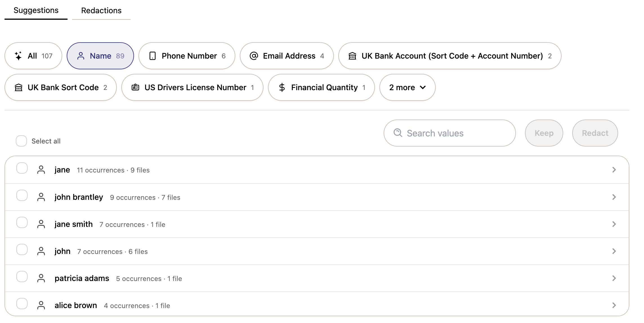Click the person icon on Name filter
The height and width of the screenshot is (323, 644).
pyautogui.click(x=81, y=56)
